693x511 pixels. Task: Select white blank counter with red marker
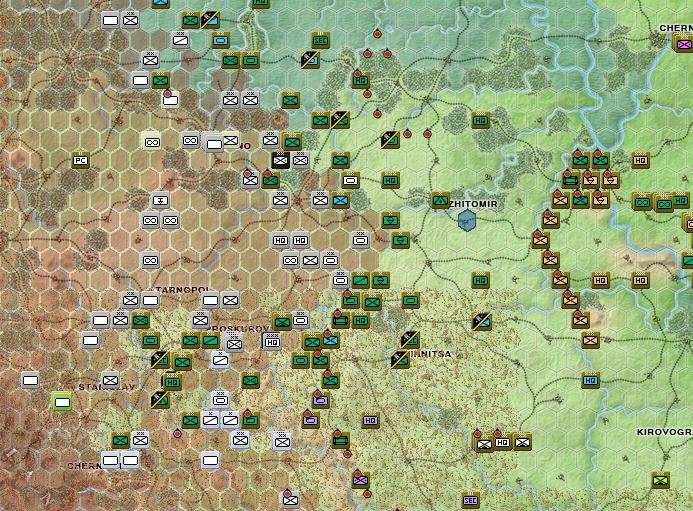170,100
